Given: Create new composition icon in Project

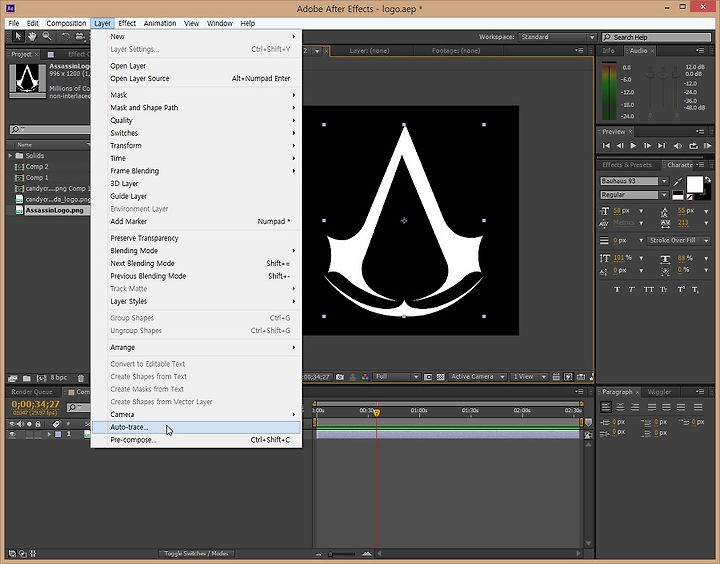Looking at the screenshot, I should 41,378.
